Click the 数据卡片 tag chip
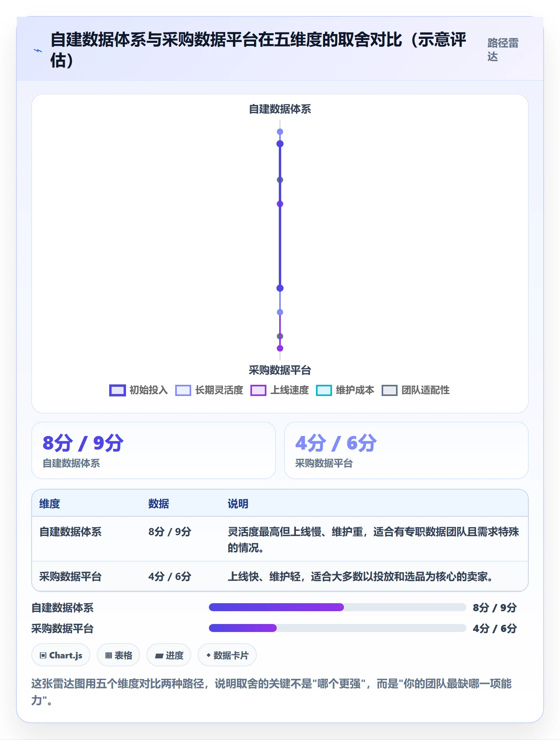The width and height of the screenshot is (560, 740). pos(227,655)
